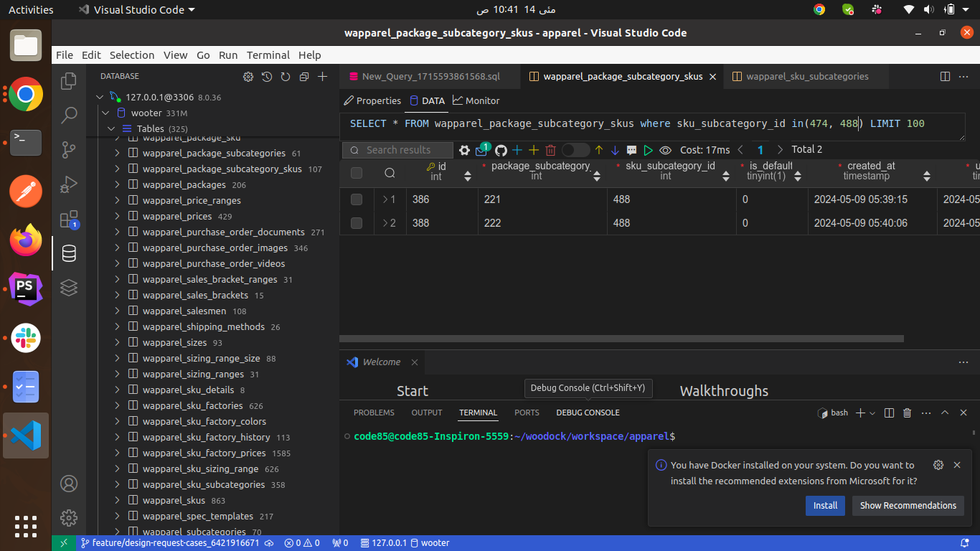Viewport: 980px width, 551px height.
Task: Go to next results page arrow
Action: pos(781,150)
